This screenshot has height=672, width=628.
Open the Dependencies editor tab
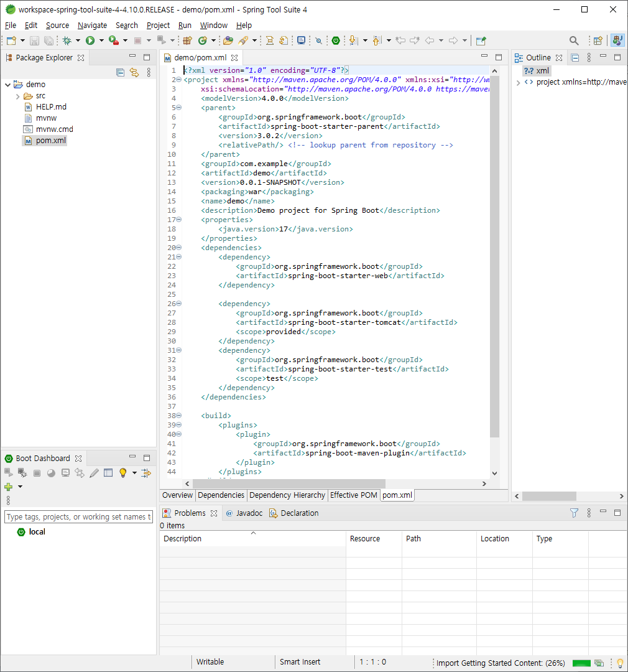221,495
